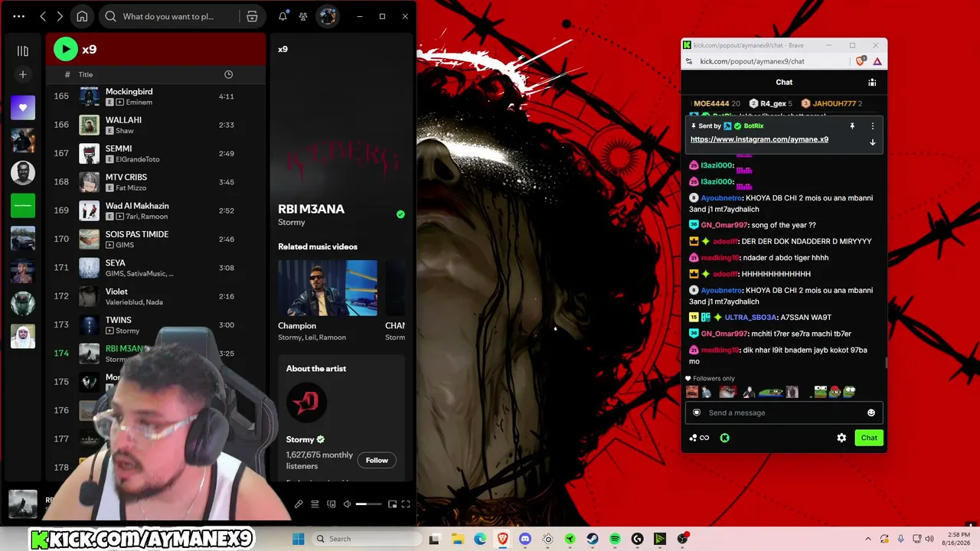Image resolution: width=980 pixels, height=551 pixels.
Task: Open the Browse icon in Spotify search bar
Action: click(x=252, y=16)
